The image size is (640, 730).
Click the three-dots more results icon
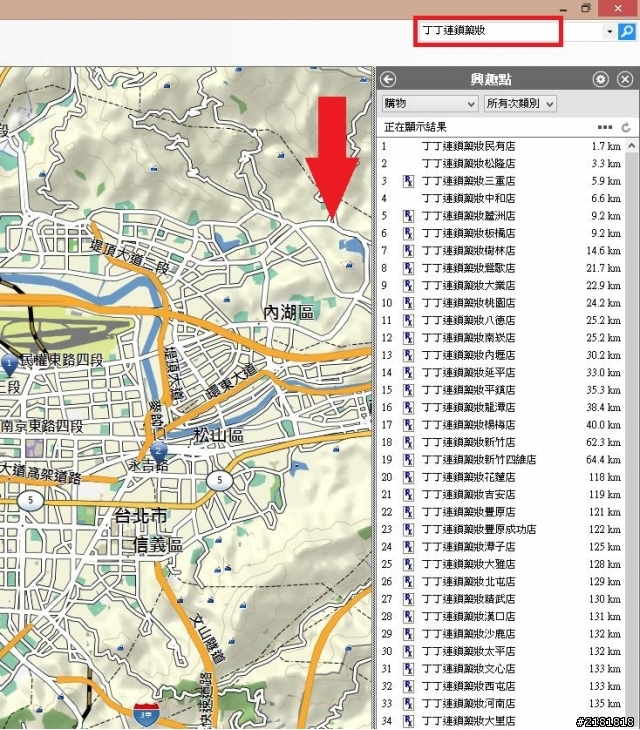(x=605, y=127)
